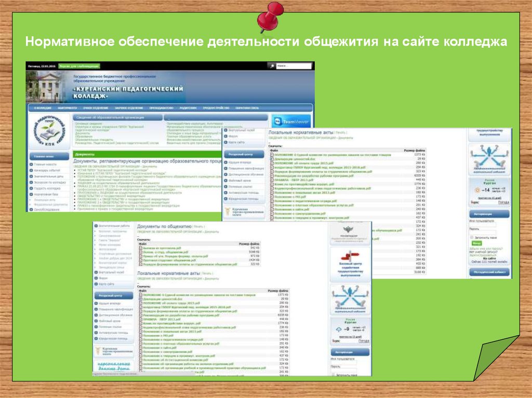Download 'Полож. о студ. общежитии.pdf'

point(165,252)
